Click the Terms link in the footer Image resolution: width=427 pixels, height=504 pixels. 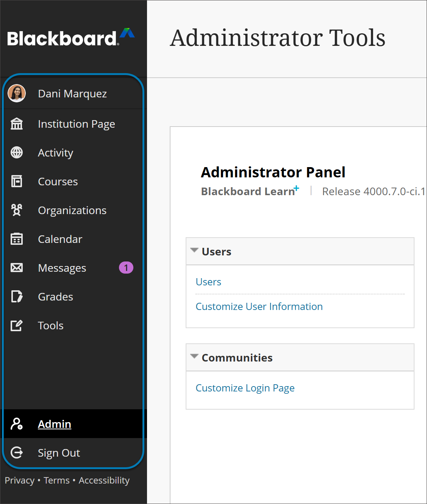[56, 480]
